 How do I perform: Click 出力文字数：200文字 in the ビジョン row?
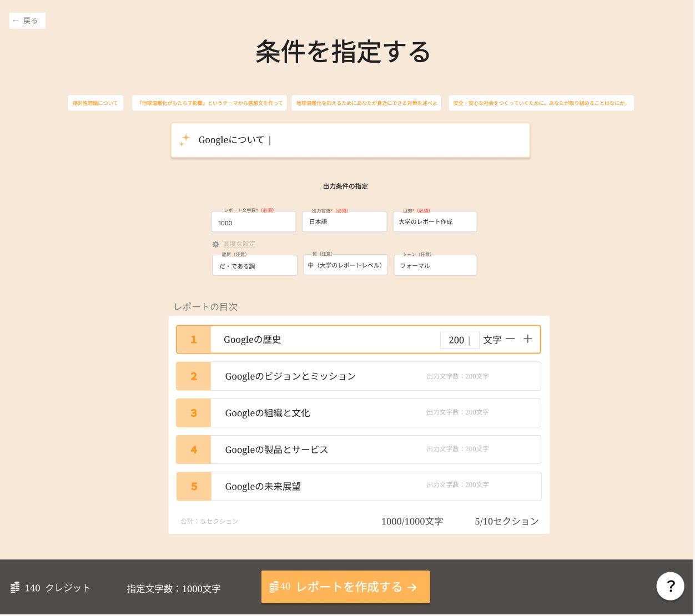point(458,376)
